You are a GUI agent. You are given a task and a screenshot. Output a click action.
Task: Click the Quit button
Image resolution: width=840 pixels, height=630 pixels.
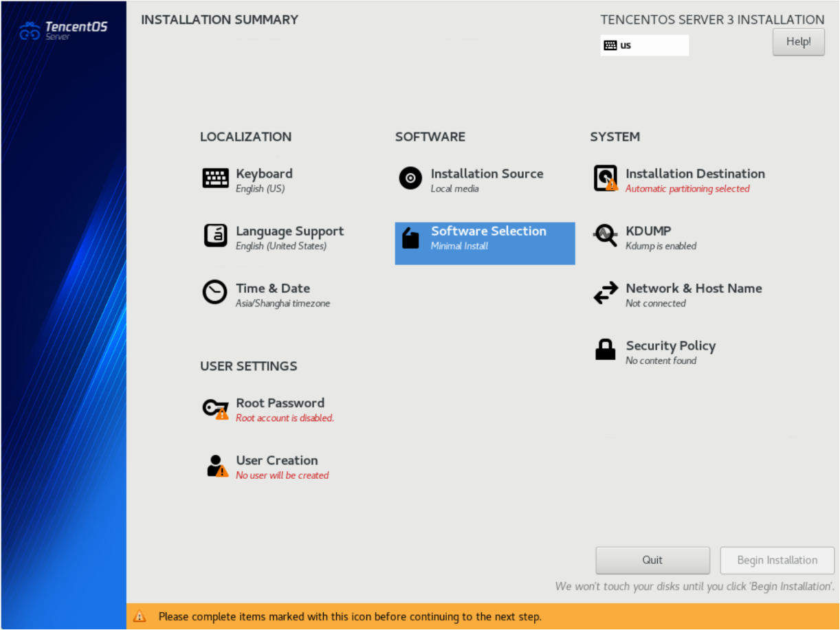652,560
